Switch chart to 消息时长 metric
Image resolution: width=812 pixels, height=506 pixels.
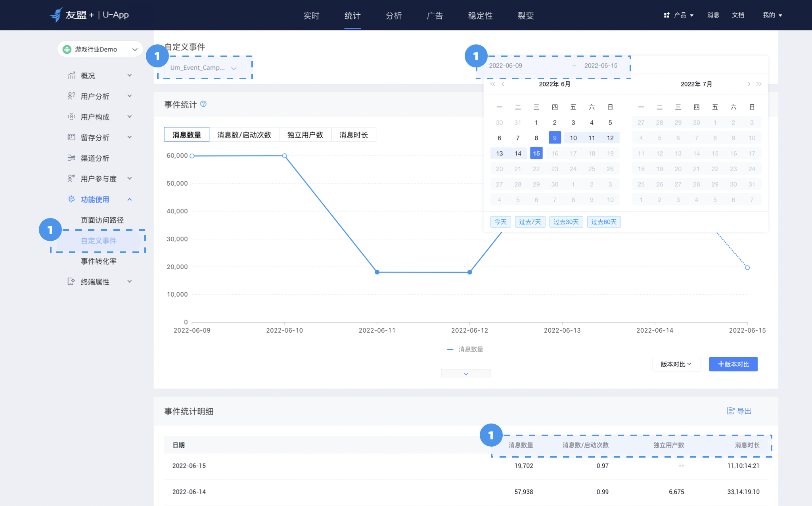click(354, 134)
